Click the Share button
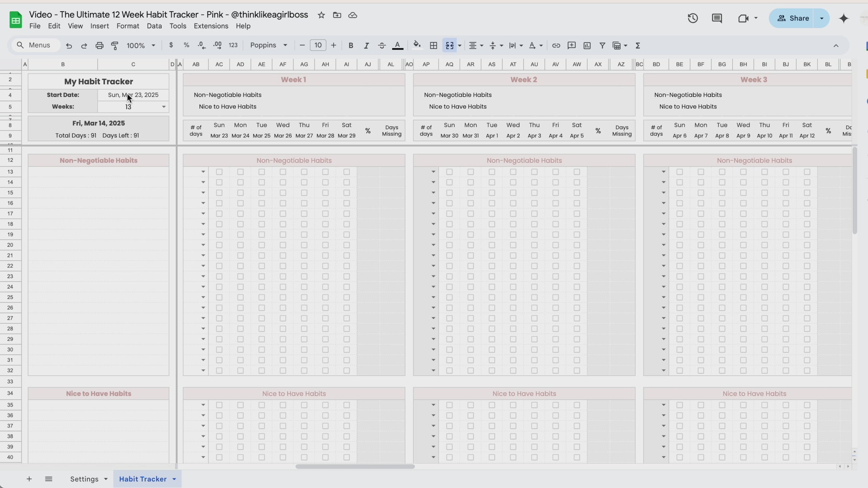The width and height of the screenshot is (868, 488). click(x=793, y=18)
